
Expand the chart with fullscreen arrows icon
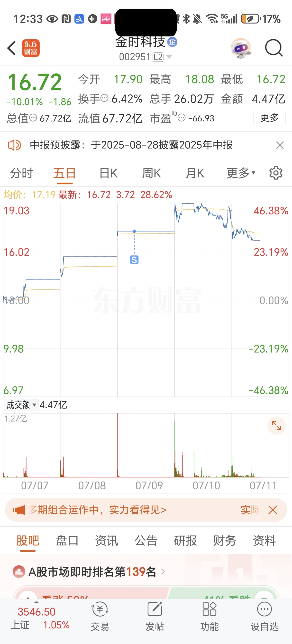tap(276, 425)
